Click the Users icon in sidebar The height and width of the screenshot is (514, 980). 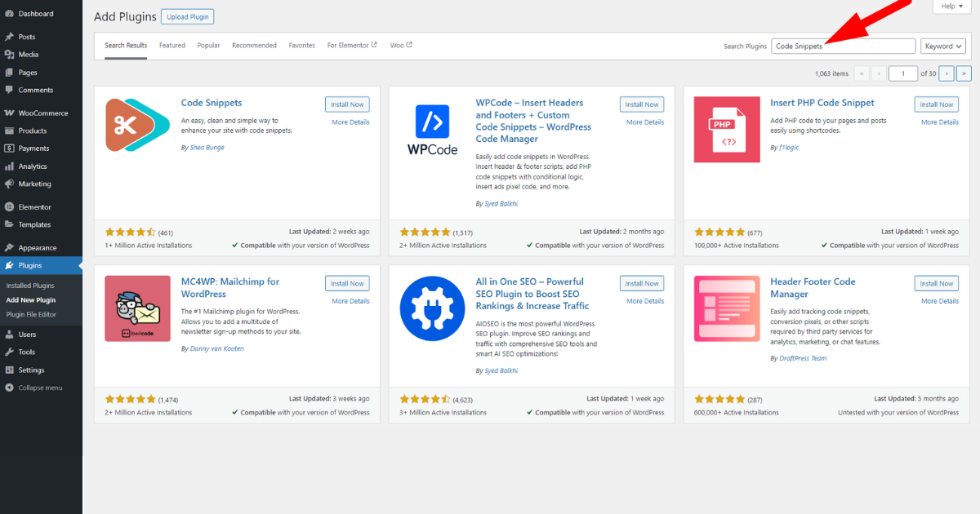coord(9,335)
